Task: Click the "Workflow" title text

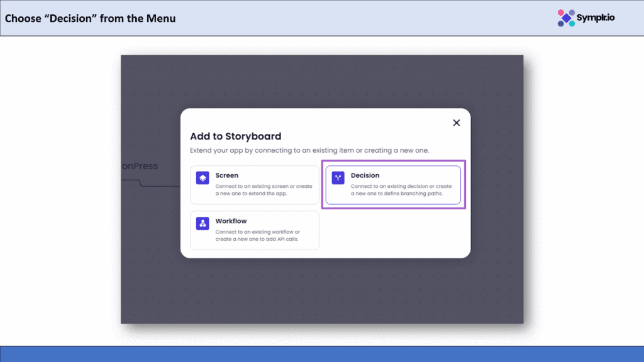Action: click(x=231, y=221)
